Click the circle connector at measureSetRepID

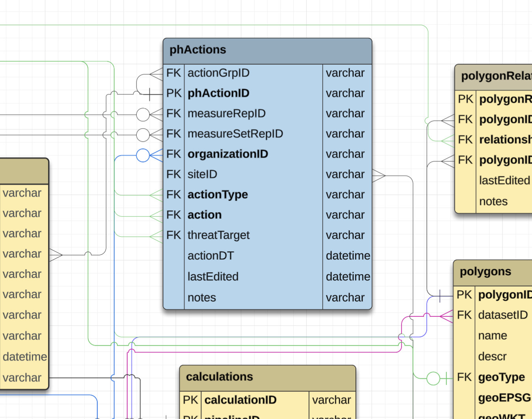click(x=143, y=135)
